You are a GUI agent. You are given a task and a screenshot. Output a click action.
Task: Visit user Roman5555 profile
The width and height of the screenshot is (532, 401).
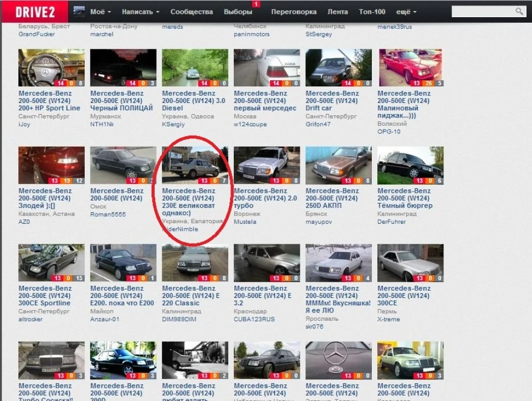[108, 214]
